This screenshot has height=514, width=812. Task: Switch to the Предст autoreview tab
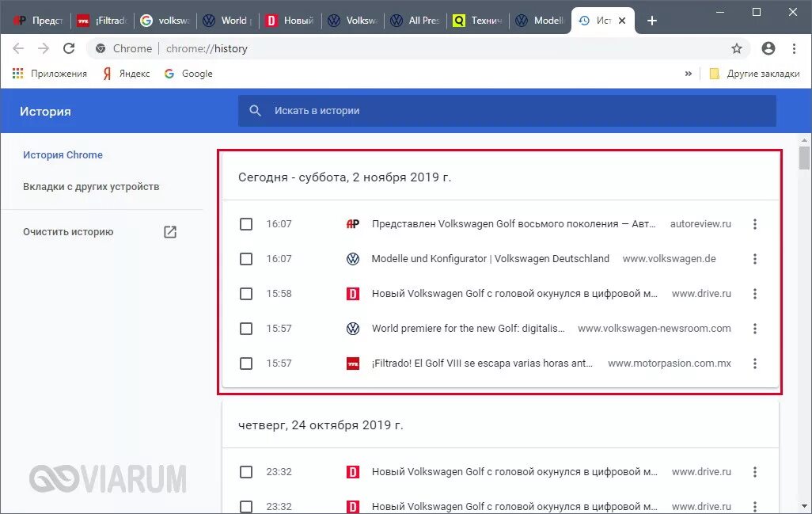pos(37,21)
